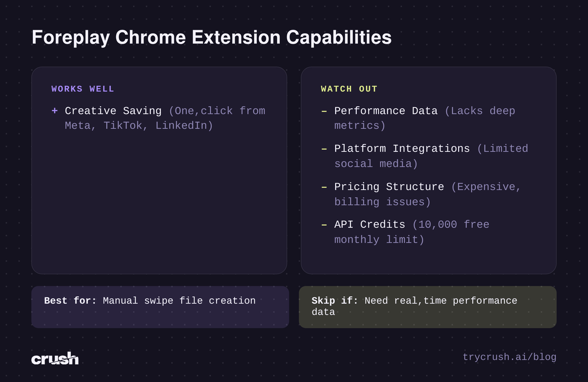Click '(Lacks deep' note text

click(480, 111)
